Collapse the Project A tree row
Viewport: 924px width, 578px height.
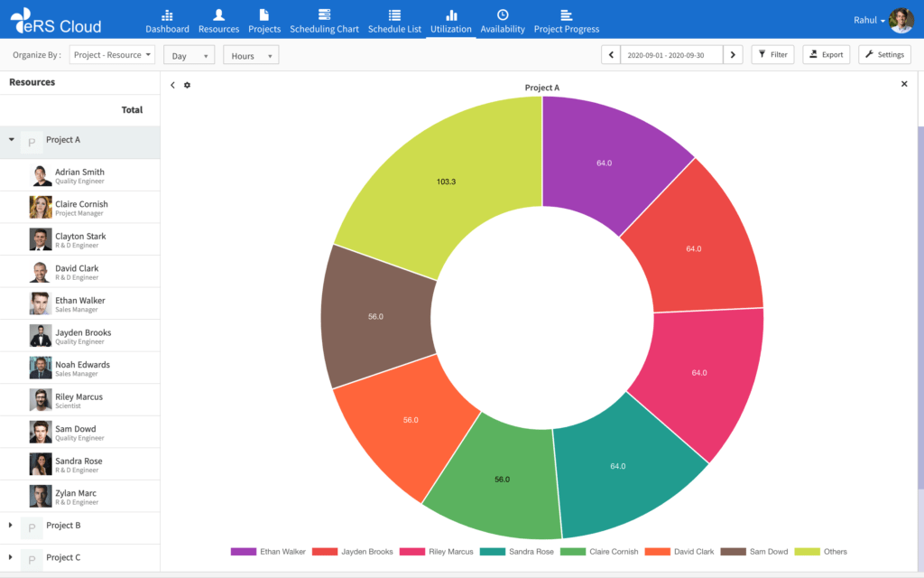coord(11,140)
